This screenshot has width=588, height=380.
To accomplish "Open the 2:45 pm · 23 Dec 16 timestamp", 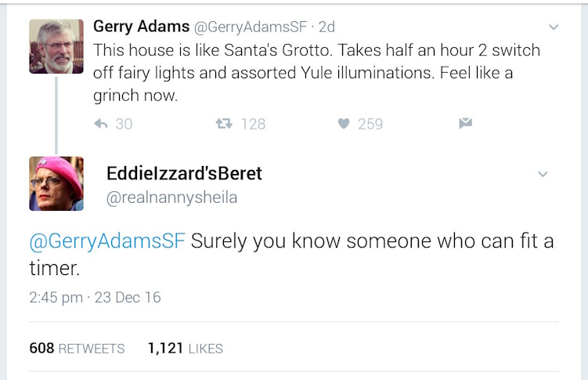I will [x=95, y=298].
